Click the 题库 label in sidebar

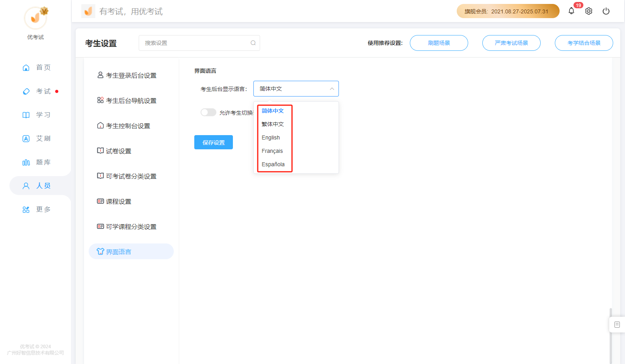[x=43, y=162]
